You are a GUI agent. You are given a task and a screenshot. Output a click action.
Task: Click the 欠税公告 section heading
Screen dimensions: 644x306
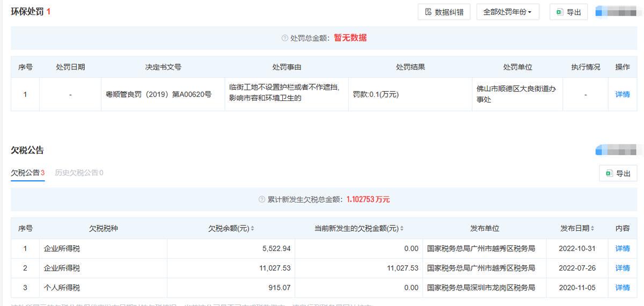point(27,150)
